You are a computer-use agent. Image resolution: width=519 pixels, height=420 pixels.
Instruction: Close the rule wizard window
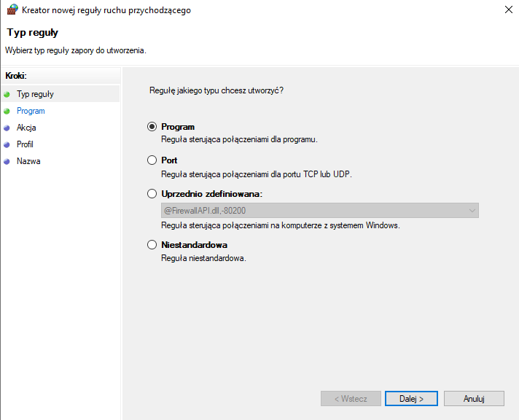[x=507, y=10]
